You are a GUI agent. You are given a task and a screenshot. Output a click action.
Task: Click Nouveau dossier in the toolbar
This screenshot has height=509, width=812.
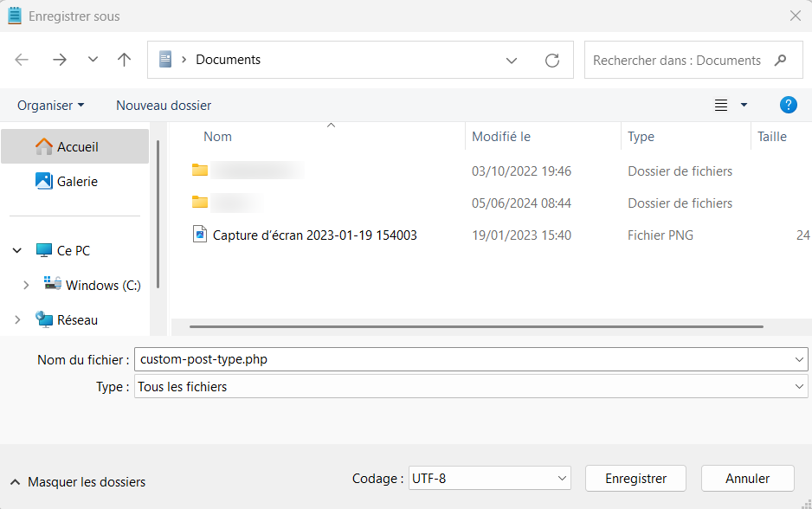[x=163, y=105]
